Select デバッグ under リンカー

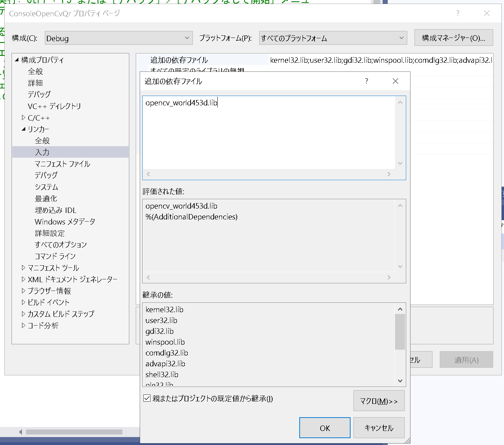pos(46,175)
